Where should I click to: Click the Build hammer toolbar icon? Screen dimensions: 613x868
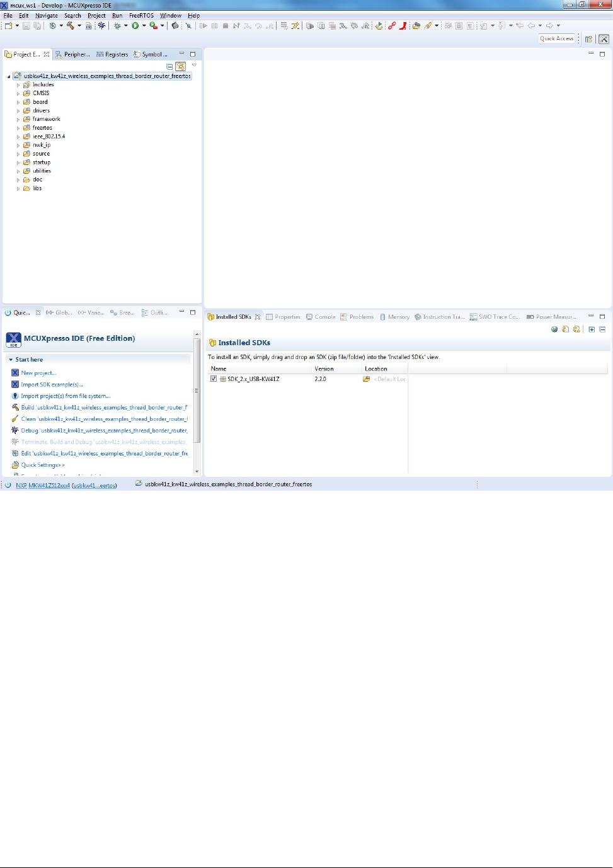[71, 26]
